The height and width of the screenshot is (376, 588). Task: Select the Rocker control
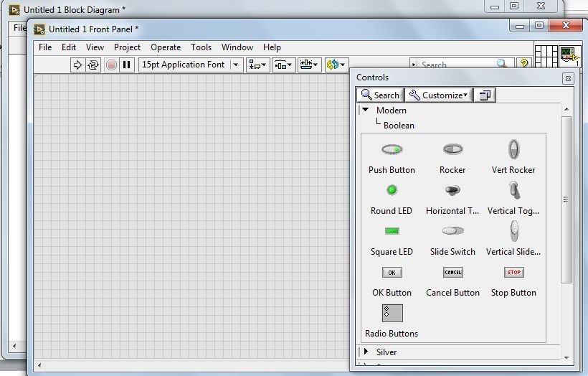[452, 158]
